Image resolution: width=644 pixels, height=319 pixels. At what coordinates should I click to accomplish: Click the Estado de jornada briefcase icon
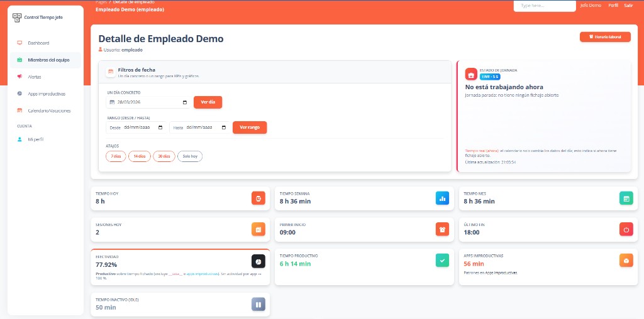tap(471, 74)
